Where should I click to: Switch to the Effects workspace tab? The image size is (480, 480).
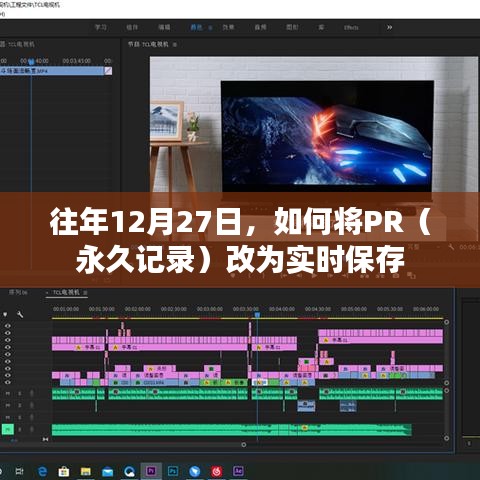pyautogui.click(x=351, y=28)
